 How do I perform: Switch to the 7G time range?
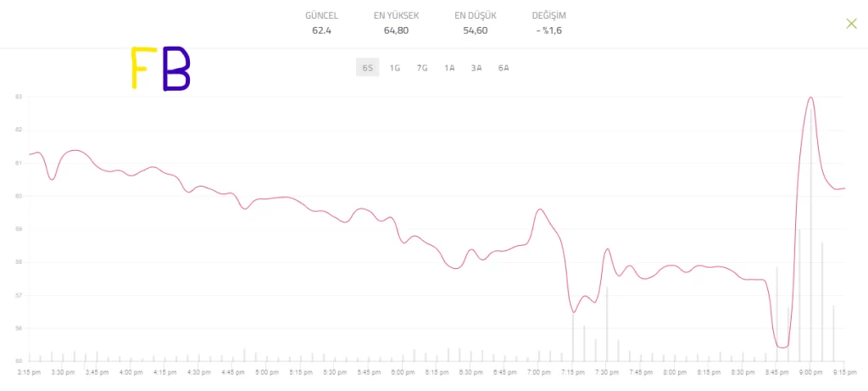[422, 68]
